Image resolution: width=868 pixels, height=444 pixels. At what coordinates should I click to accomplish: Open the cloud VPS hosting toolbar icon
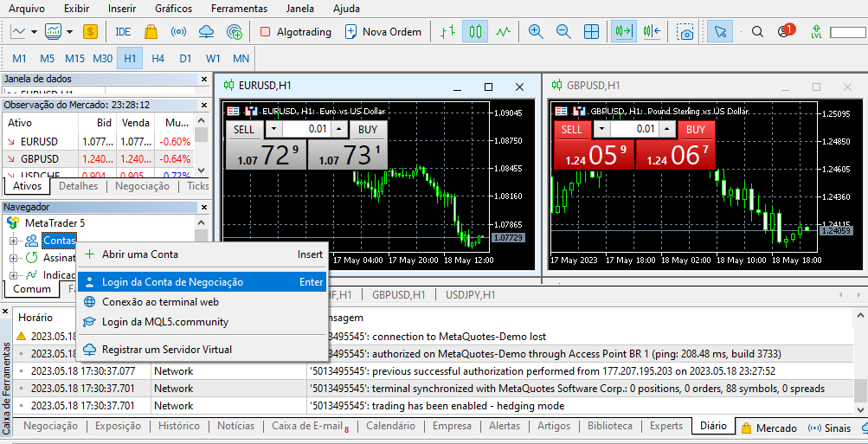[205, 31]
